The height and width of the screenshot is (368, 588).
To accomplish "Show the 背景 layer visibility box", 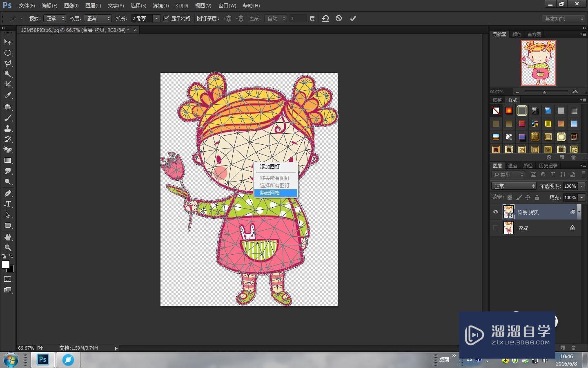I will tap(495, 228).
